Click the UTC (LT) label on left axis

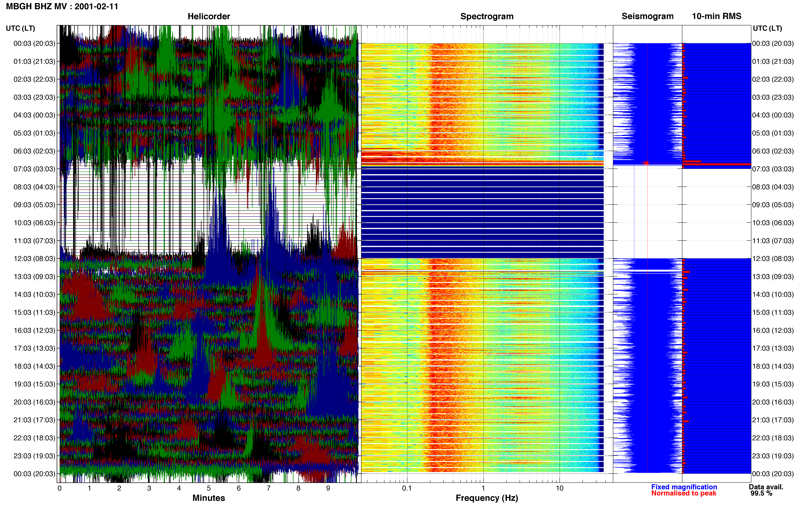pos(21,28)
